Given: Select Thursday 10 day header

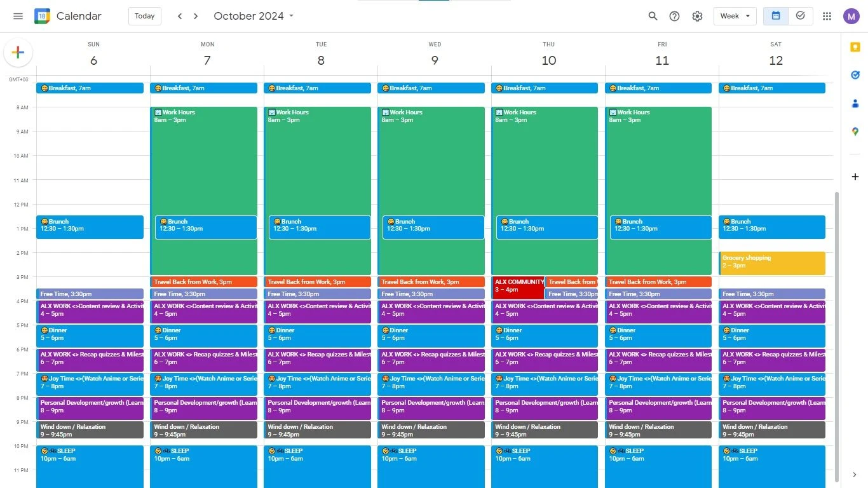Looking at the screenshot, I should click(x=548, y=60).
